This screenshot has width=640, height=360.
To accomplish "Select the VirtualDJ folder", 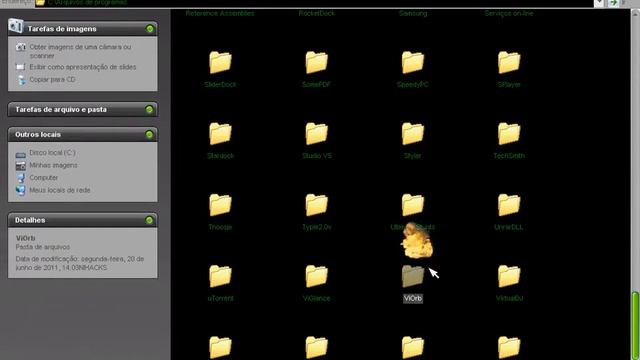I will pos(509,276).
